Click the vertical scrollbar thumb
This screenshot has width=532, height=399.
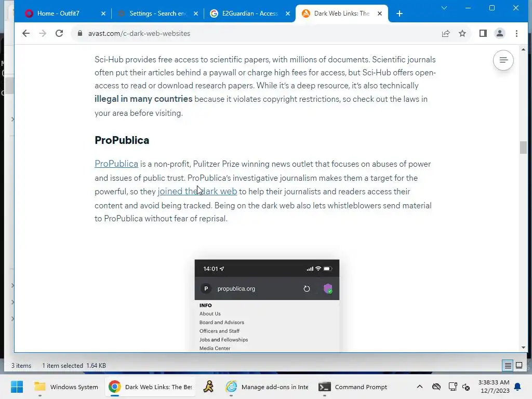click(x=523, y=147)
